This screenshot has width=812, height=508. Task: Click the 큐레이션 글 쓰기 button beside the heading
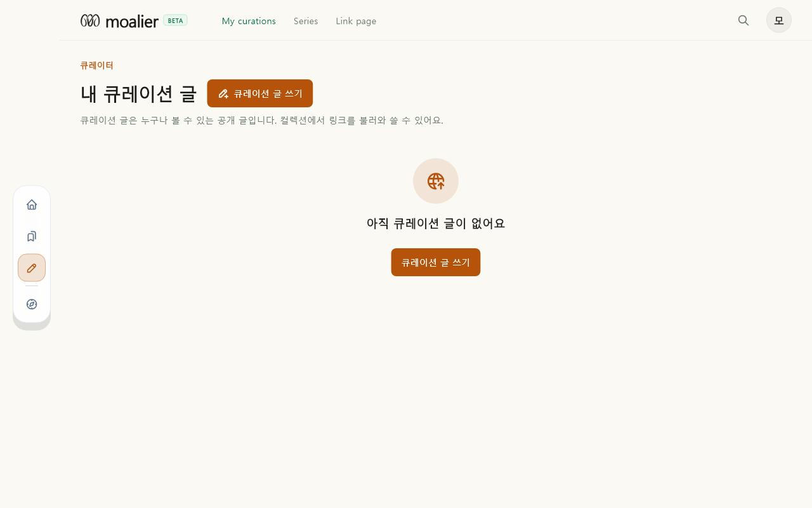pos(260,93)
